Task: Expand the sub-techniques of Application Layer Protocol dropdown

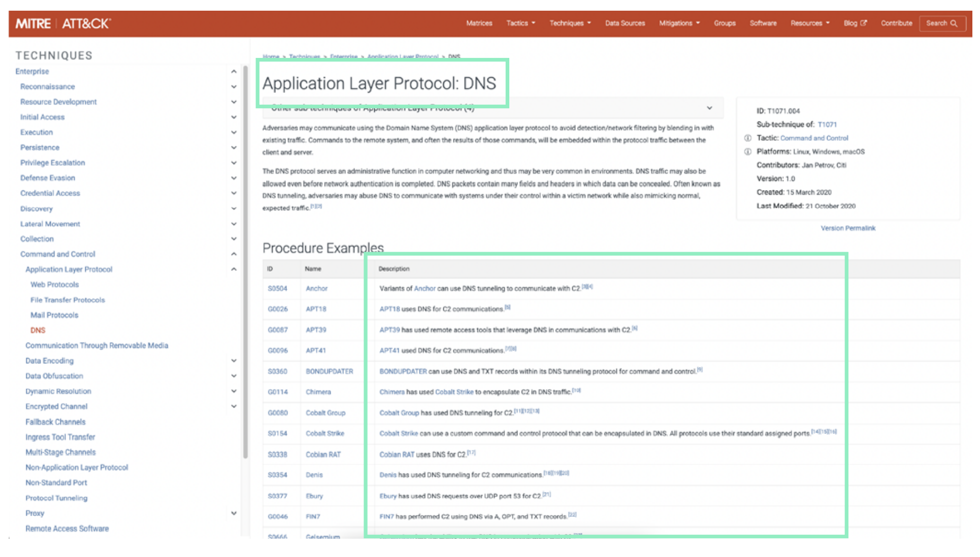Action: coord(709,108)
